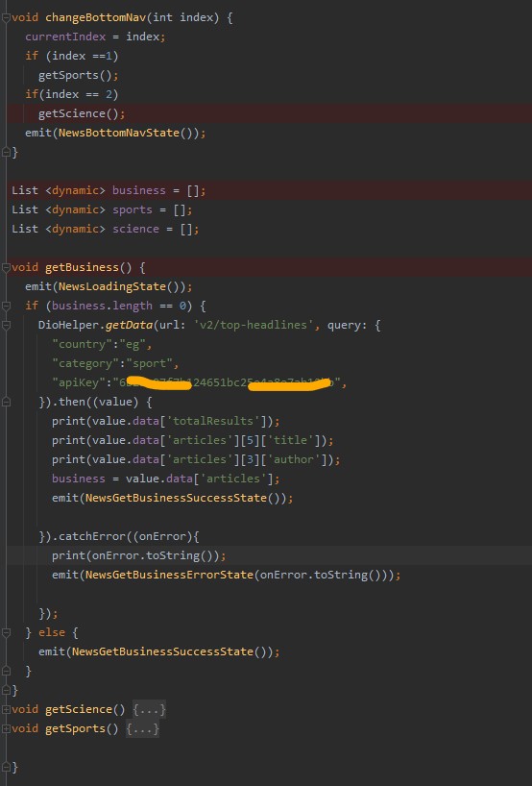Click the getBusiness method name in its declaration
The width and height of the screenshot is (532, 786).
point(83,267)
